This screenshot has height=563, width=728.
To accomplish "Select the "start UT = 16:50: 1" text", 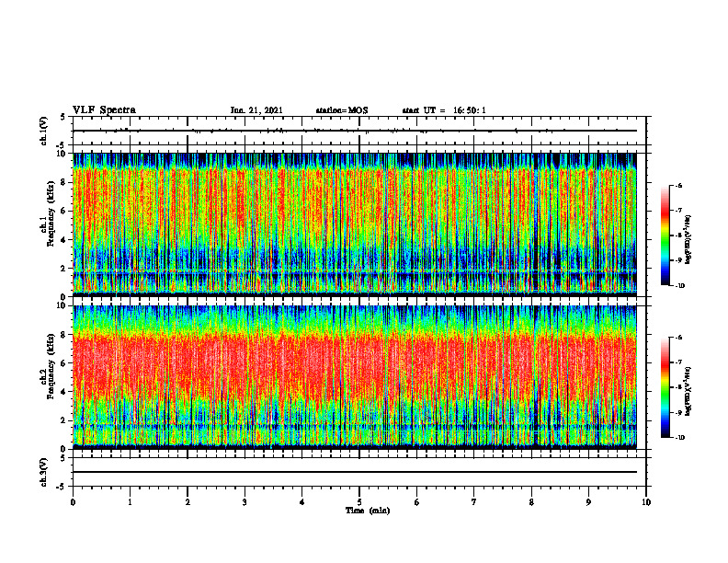I will point(444,110).
